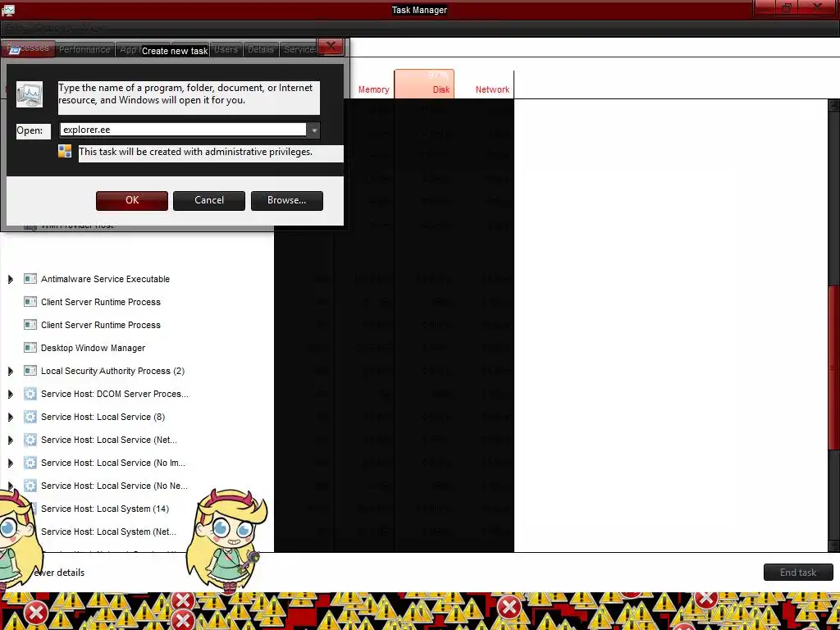
Task: Click the gear icon for Service Host: Local Service (Net...
Action: (30, 440)
